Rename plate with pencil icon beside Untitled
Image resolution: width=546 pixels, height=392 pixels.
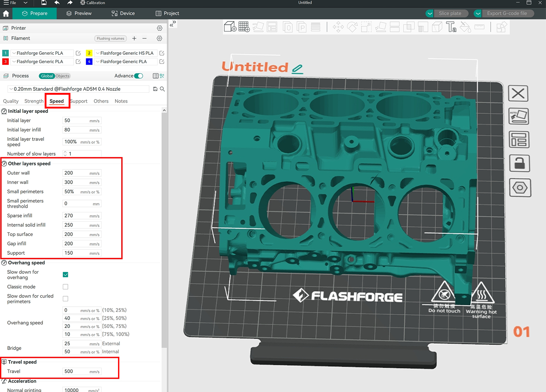(x=297, y=69)
